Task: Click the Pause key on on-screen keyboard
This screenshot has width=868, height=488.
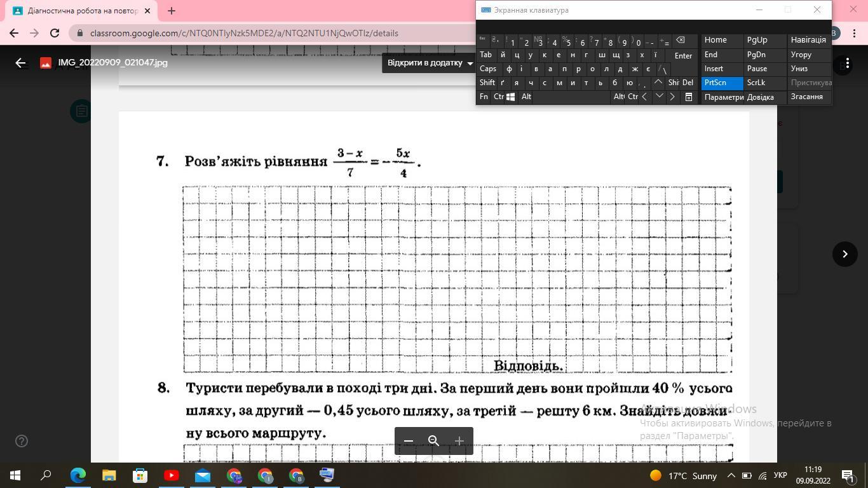Action: [x=765, y=69]
